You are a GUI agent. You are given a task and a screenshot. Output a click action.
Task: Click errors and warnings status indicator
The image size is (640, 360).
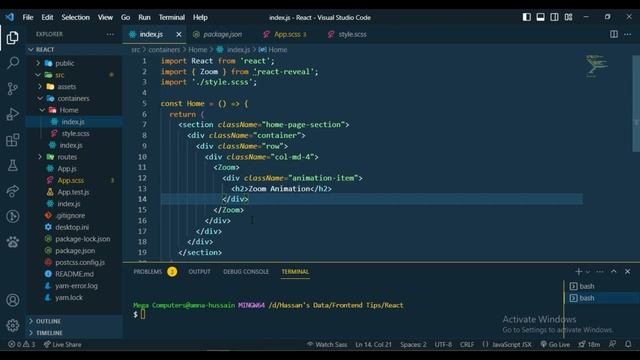pos(22,344)
